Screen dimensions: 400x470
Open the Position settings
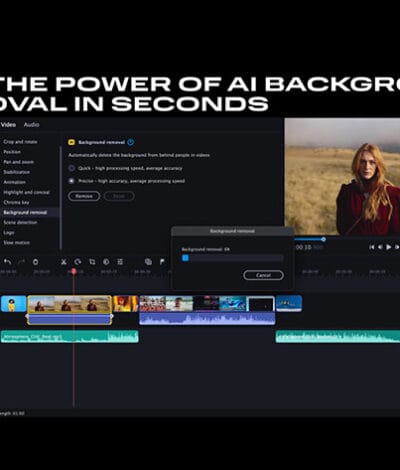pos(12,152)
